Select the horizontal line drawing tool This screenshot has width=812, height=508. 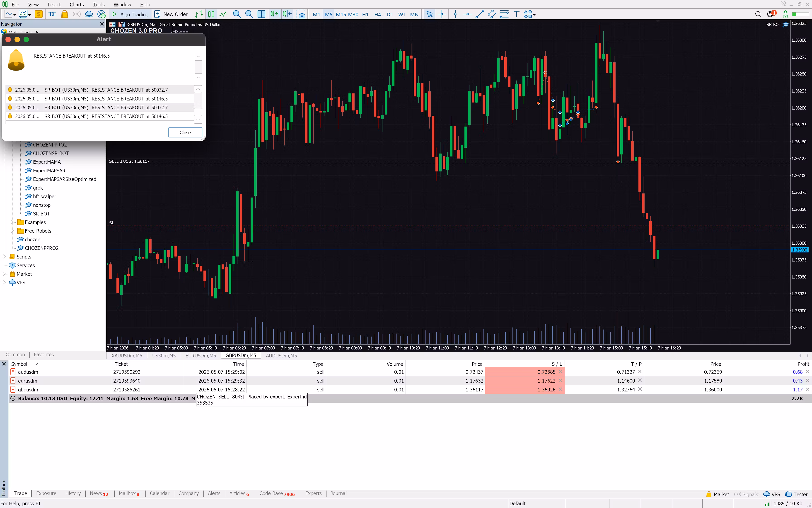pyautogui.click(x=467, y=14)
